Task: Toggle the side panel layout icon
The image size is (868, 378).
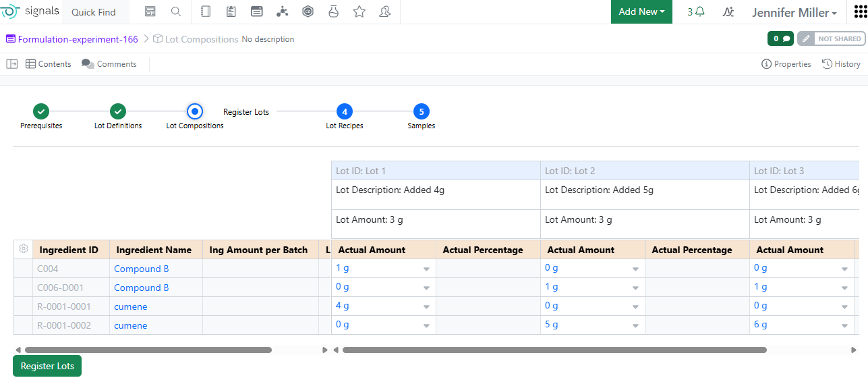Action: coord(12,64)
